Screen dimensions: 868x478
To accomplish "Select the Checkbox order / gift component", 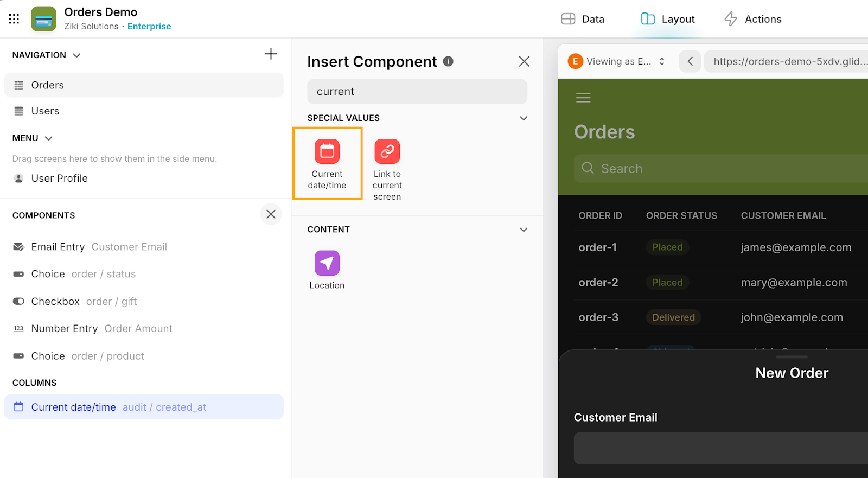I will click(144, 301).
